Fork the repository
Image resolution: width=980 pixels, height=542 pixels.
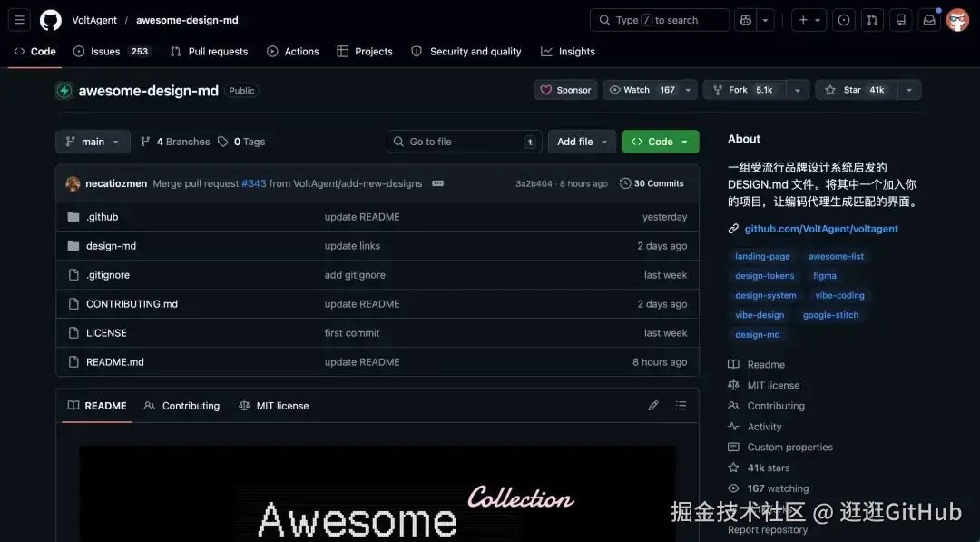tap(744, 90)
